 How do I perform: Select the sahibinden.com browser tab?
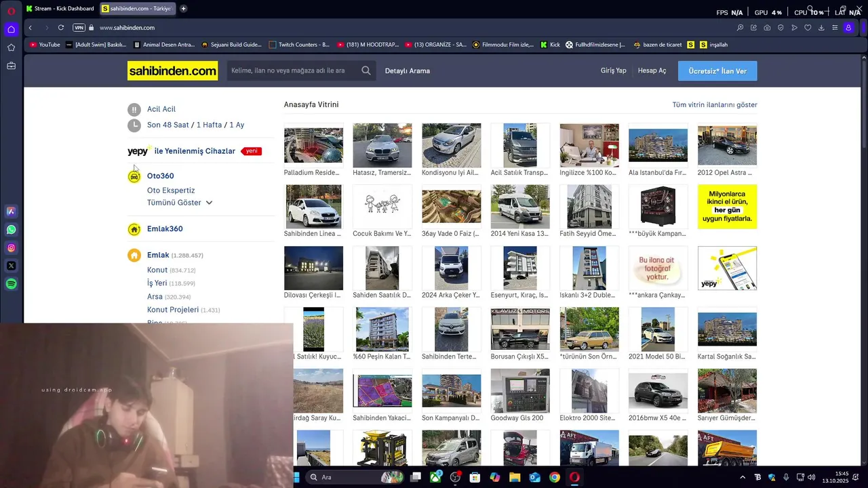(137, 9)
